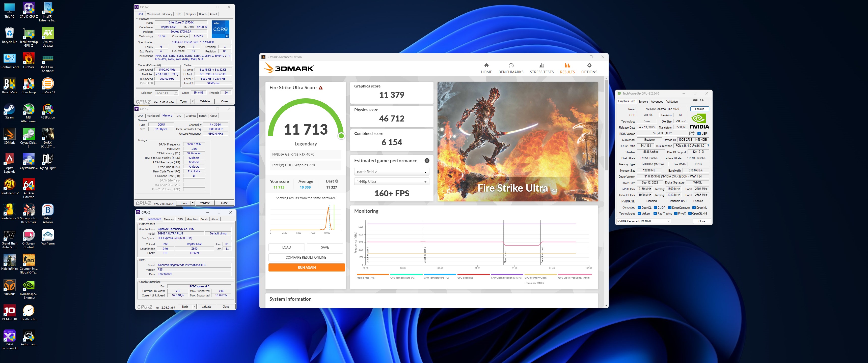This screenshot has width=868, height=363.
Task: Toggle the OpenGL 4.6 checkbox in GPU-Z
Action: (690, 214)
